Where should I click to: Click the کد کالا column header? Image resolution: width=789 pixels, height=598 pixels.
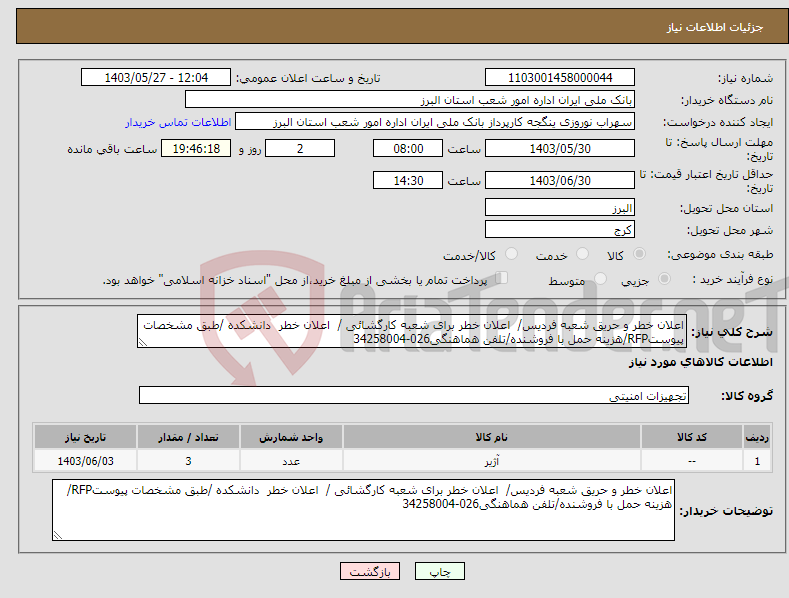click(x=691, y=437)
